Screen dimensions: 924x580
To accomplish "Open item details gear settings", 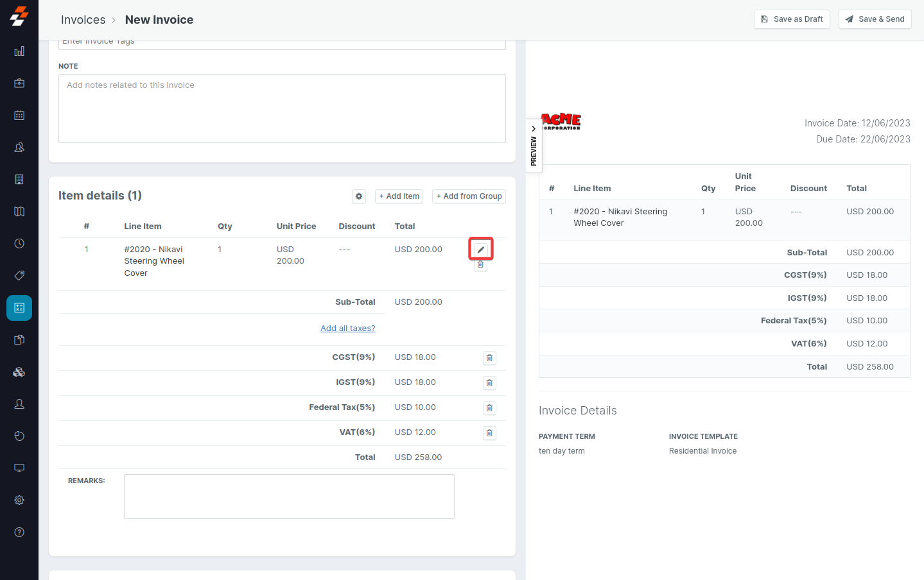I will [x=359, y=196].
